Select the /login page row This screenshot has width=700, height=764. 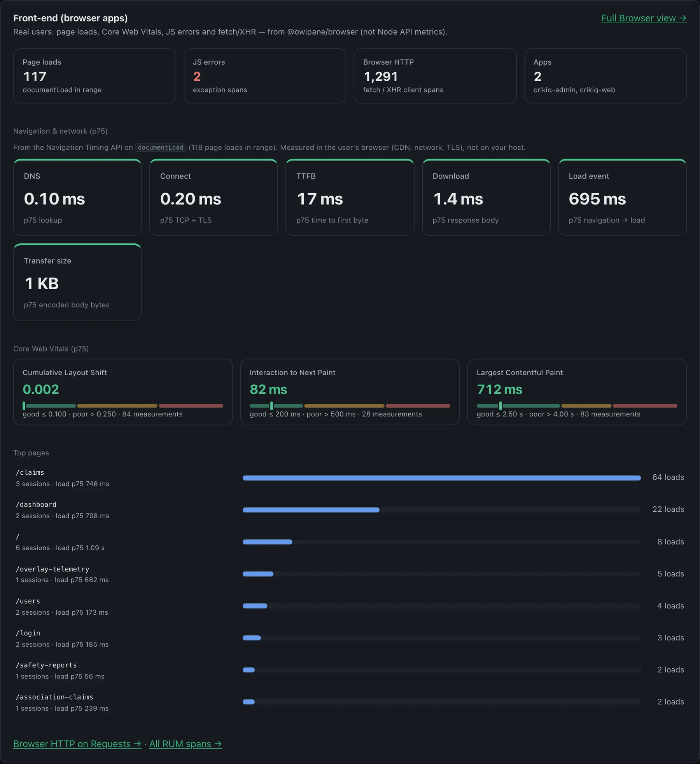[x=350, y=638]
